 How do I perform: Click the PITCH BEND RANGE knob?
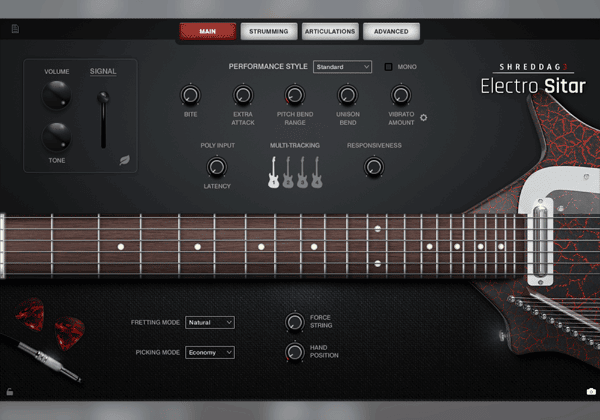[x=295, y=95]
